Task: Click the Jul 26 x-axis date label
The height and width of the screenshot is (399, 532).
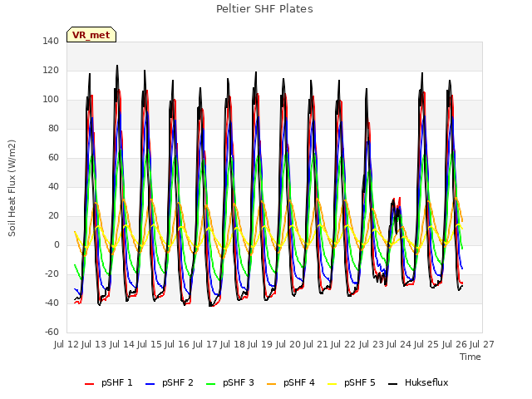Action: (x=455, y=344)
